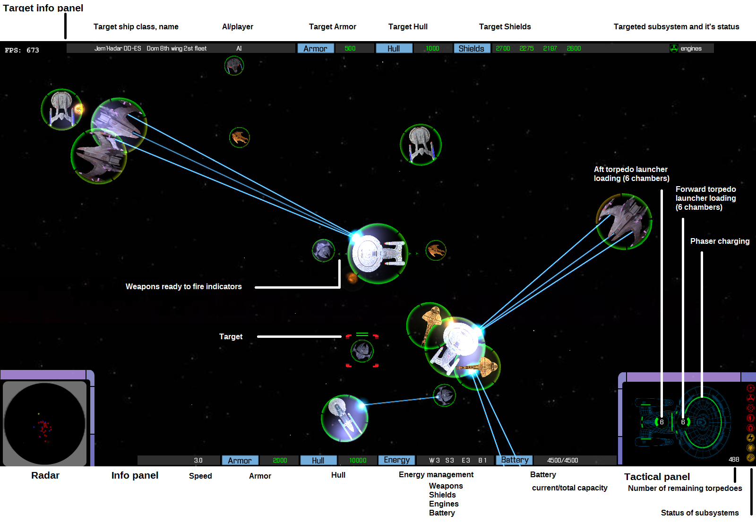The height and width of the screenshot is (532, 756).
Task: Click own ship Hull label in bottom bar
Action: 318,460
